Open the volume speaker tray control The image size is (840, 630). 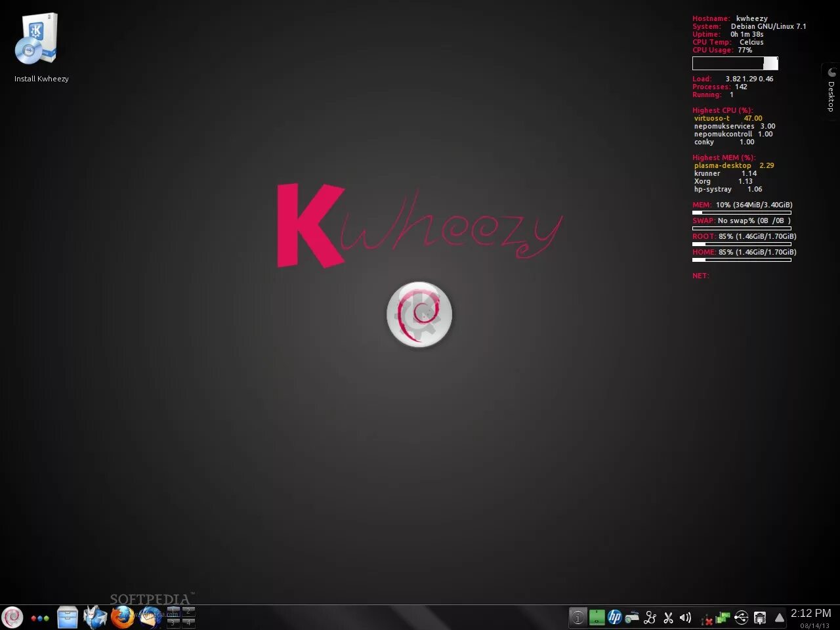click(686, 618)
